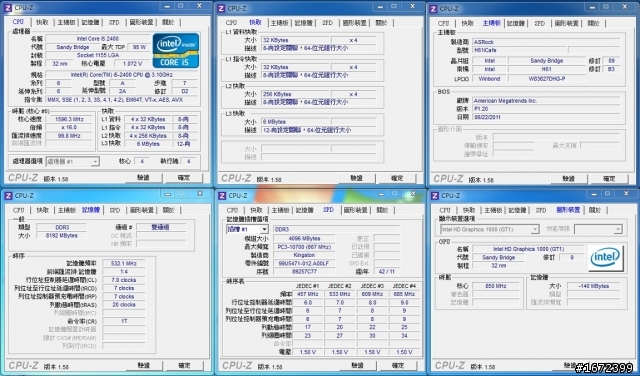The height and width of the screenshot is (376, 640).
Task: Click the Intel logo in the graphics window
Action: [605, 258]
